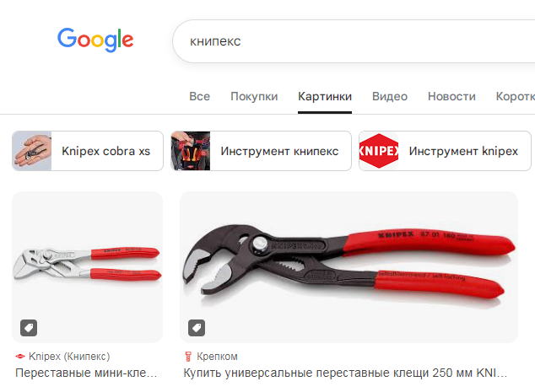The width and height of the screenshot is (535, 392).
Task: Choose the Инструмент knipex suggestion chip
Action: [445, 151]
